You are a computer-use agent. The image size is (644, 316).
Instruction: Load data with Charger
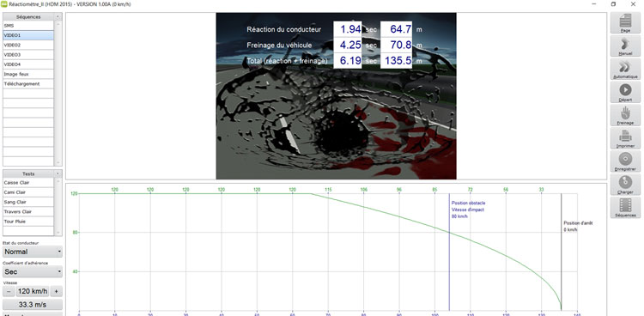pyautogui.click(x=625, y=184)
